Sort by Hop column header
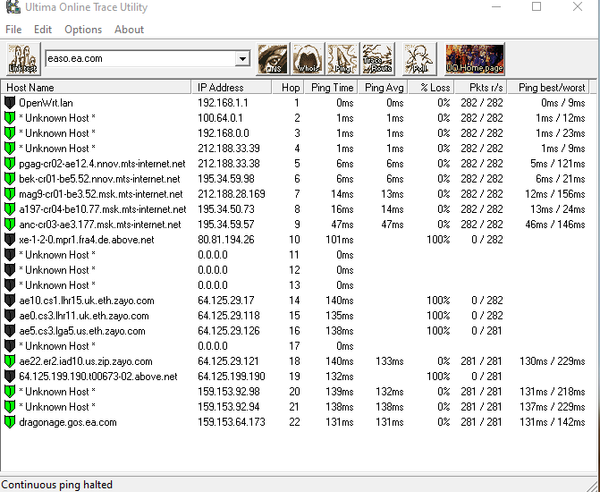Viewport: 600px width, 492px height. 288,88
